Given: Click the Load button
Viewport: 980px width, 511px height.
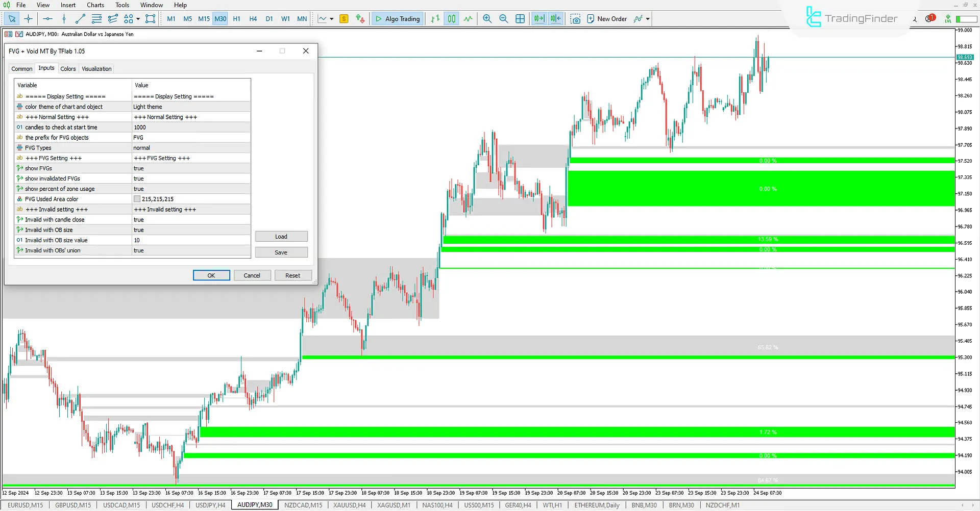Looking at the screenshot, I should [281, 237].
